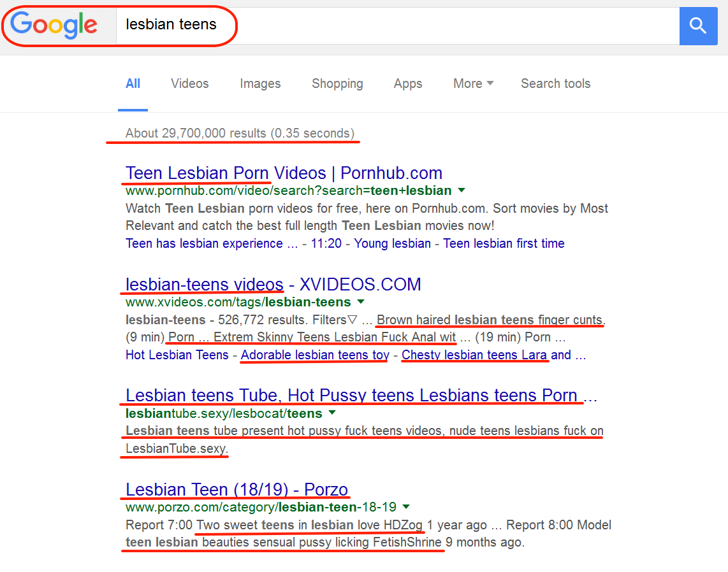The image size is (728, 572).
Task: Click the 'About 29,700,000 results' stats text
Action: point(240,133)
